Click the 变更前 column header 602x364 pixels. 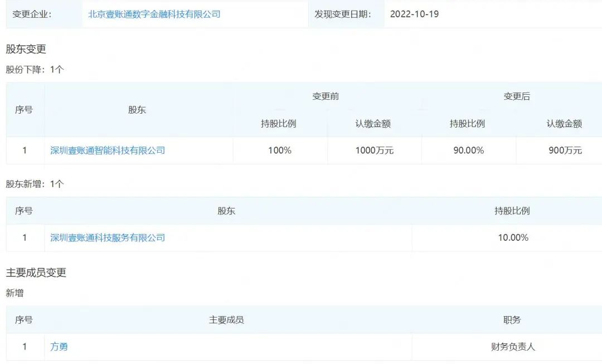(326, 96)
